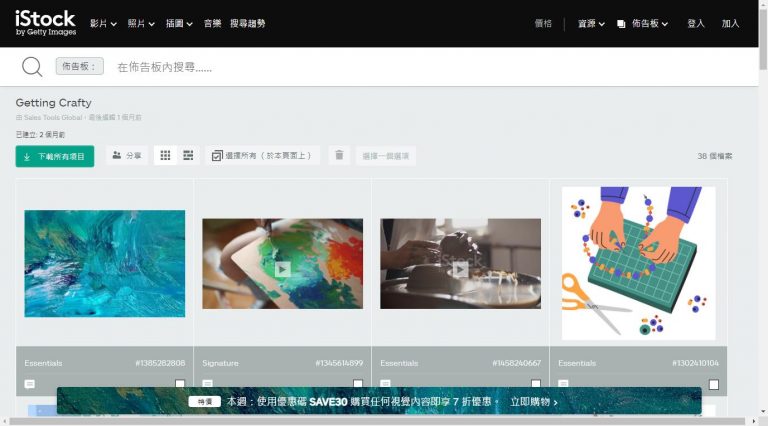This screenshot has height=426, width=768.
Task: Click the trash delete icon
Action: point(339,155)
